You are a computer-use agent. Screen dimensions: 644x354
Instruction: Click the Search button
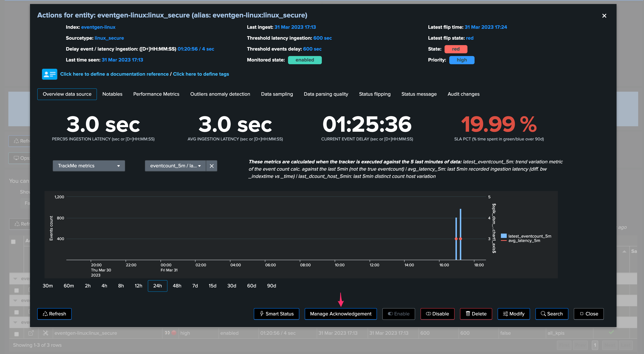pos(551,314)
